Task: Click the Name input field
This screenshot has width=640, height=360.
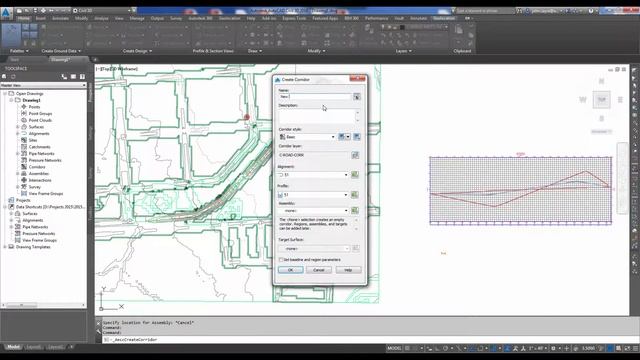Action: pos(315,97)
